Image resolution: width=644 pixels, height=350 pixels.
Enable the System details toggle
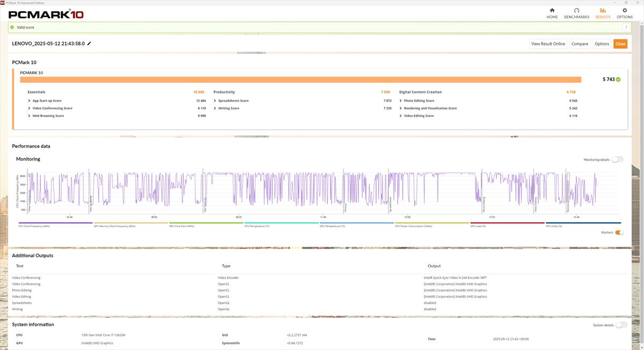(x=621, y=325)
